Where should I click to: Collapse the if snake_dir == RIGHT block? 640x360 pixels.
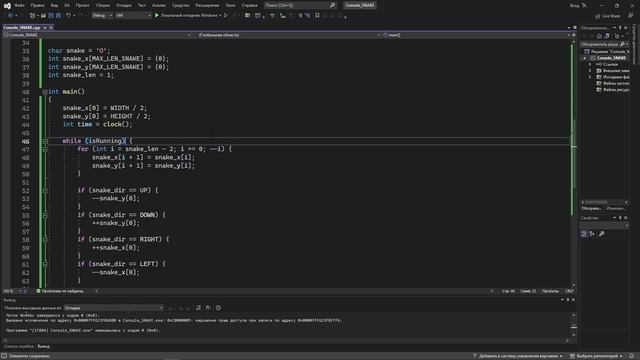(x=45, y=240)
